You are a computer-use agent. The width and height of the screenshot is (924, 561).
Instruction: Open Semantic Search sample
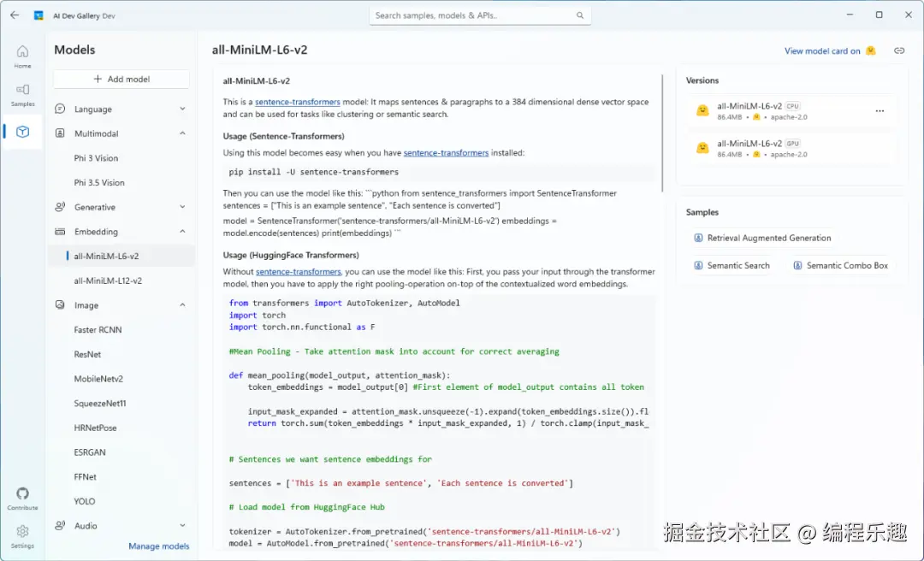click(731, 266)
